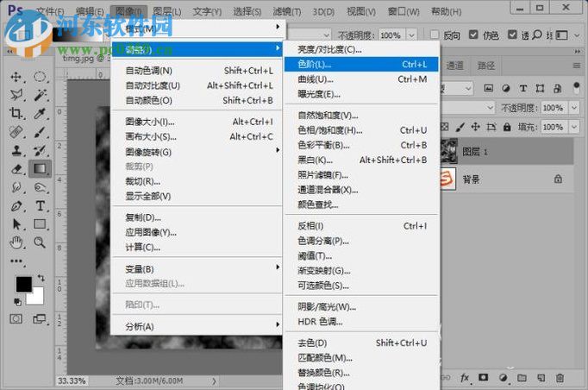This screenshot has height=390, width=588.
Task: Open the Edit Toolbar three-dots button
Action: (x=16, y=261)
